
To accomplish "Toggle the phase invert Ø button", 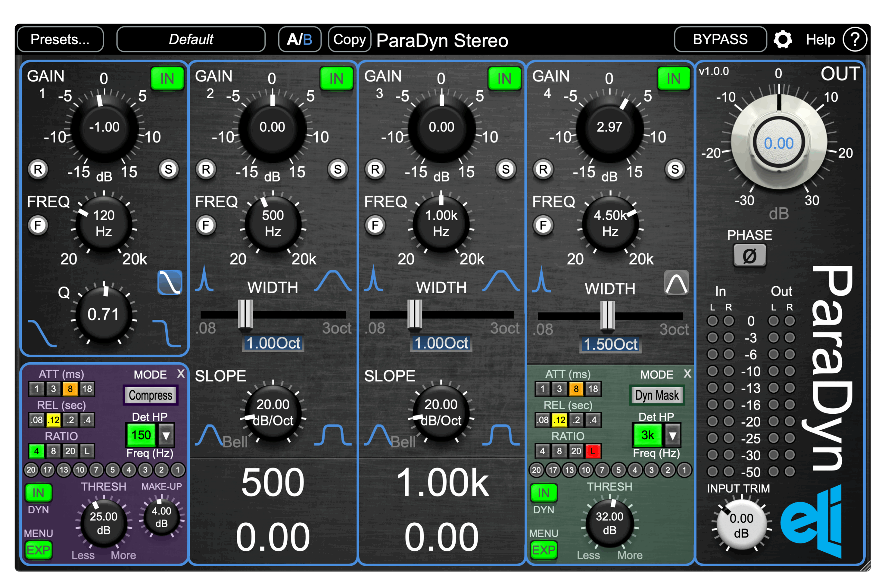I will pyautogui.click(x=749, y=256).
